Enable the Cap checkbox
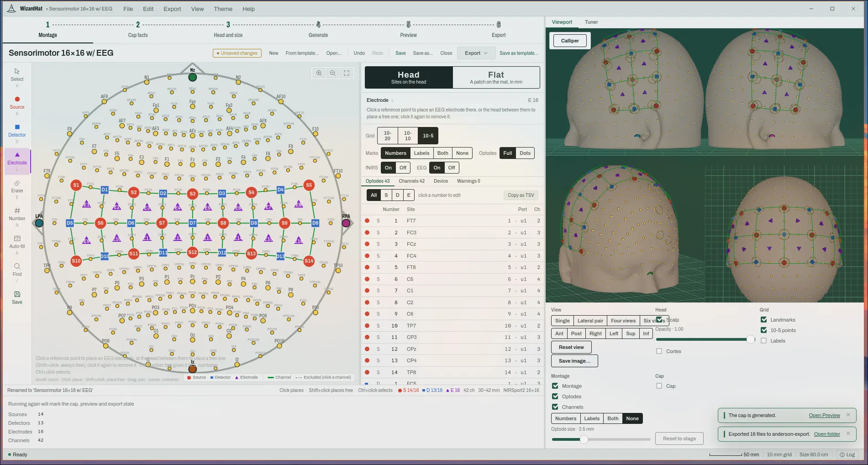The height and width of the screenshot is (465, 868). pyautogui.click(x=659, y=386)
